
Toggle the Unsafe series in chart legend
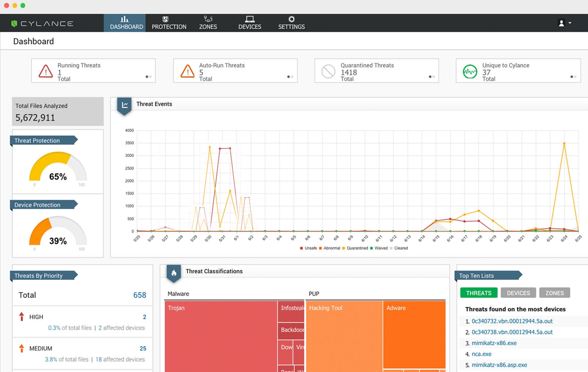point(308,248)
